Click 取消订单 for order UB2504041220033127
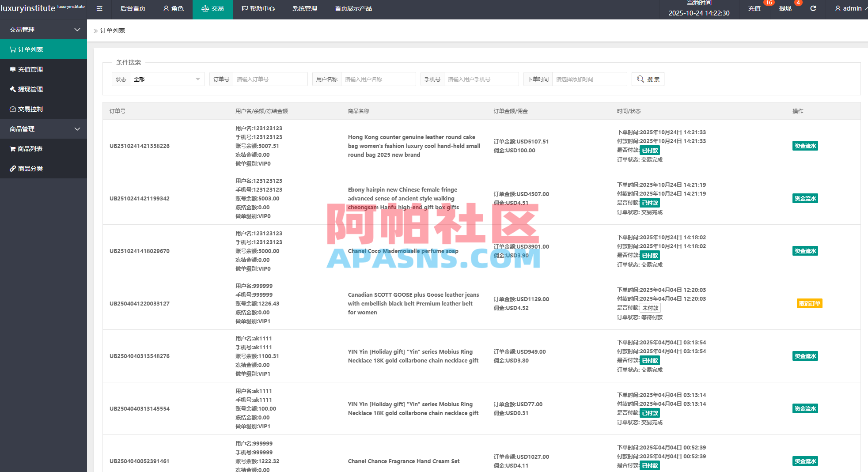Viewport: 868px width, 472px height. coord(809,303)
